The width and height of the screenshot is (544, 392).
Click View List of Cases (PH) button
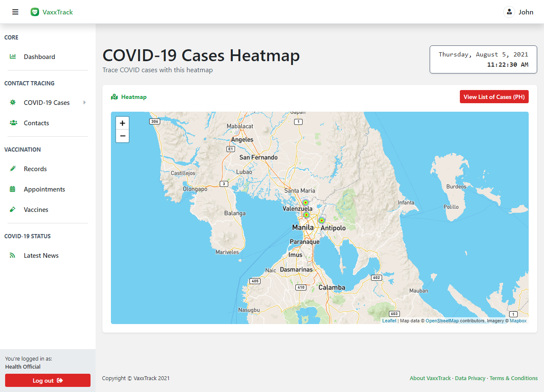(494, 97)
